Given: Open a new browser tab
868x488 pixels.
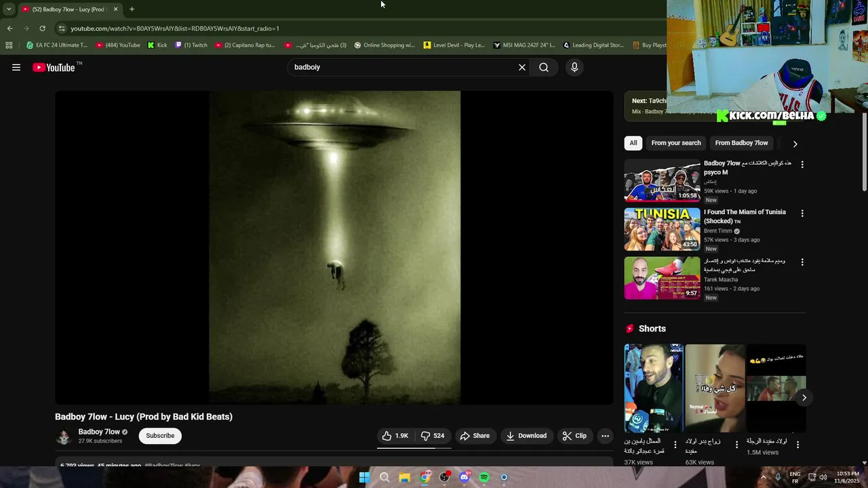Looking at the screenshot, I should (x=132, y=9).
